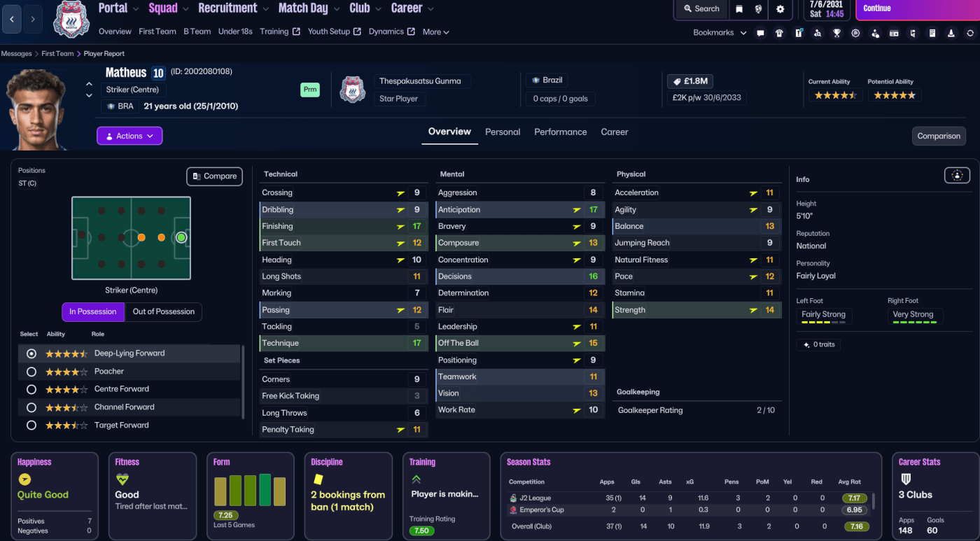Switch to Out of Possession view
Screen dimensions: 980x541
click(x=164, y=311)
